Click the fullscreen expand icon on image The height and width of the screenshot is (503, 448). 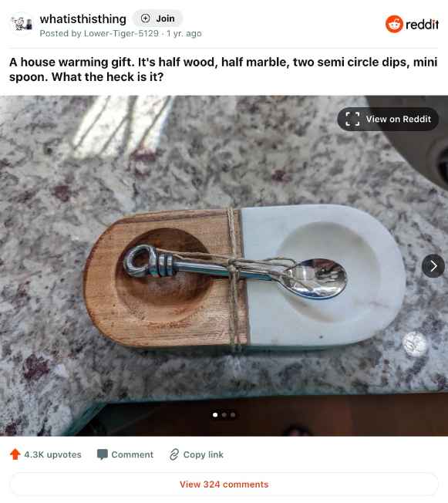point(352,119)
